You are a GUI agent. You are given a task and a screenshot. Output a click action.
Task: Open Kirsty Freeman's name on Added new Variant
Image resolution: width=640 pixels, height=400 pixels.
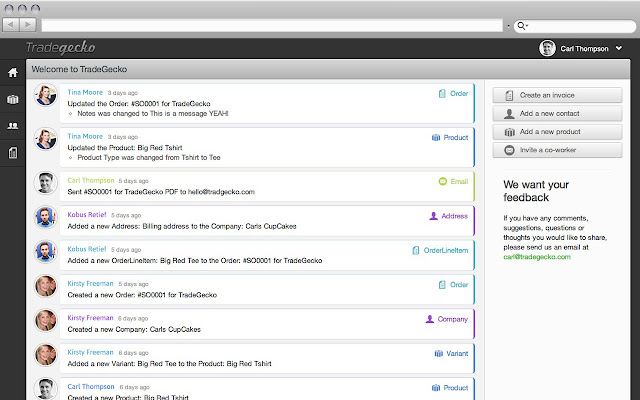click(90, 352)
